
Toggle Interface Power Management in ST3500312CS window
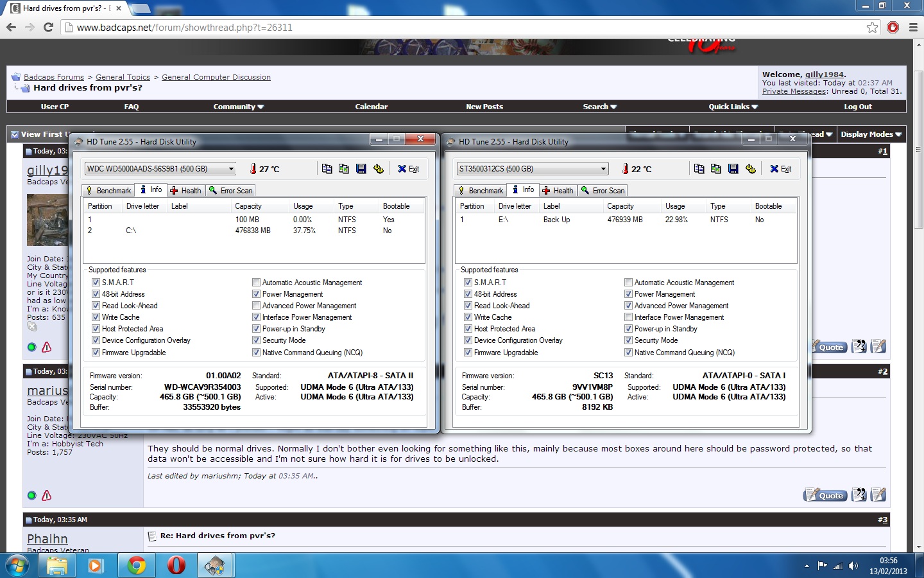629,317
